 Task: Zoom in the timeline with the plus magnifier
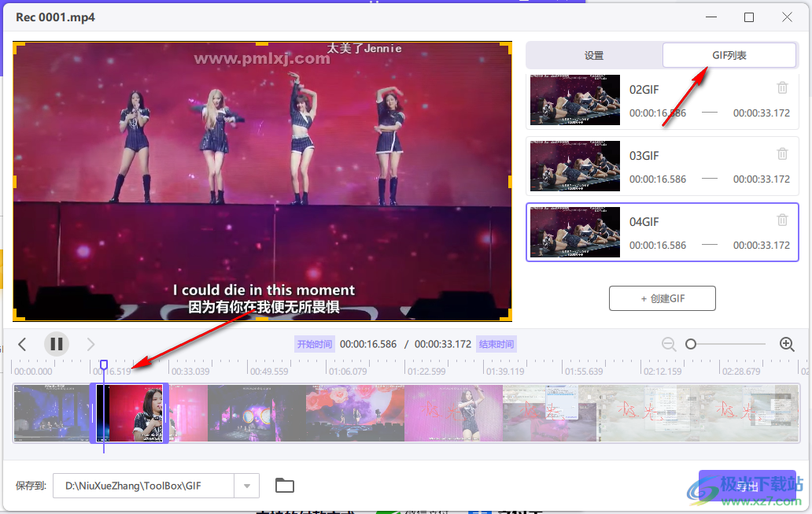(x=787, y=344)
